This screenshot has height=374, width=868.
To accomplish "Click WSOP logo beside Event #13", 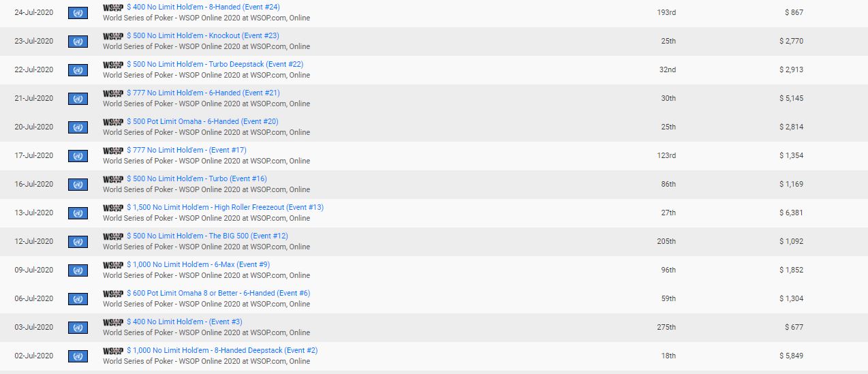I will [x=113, y=207].
